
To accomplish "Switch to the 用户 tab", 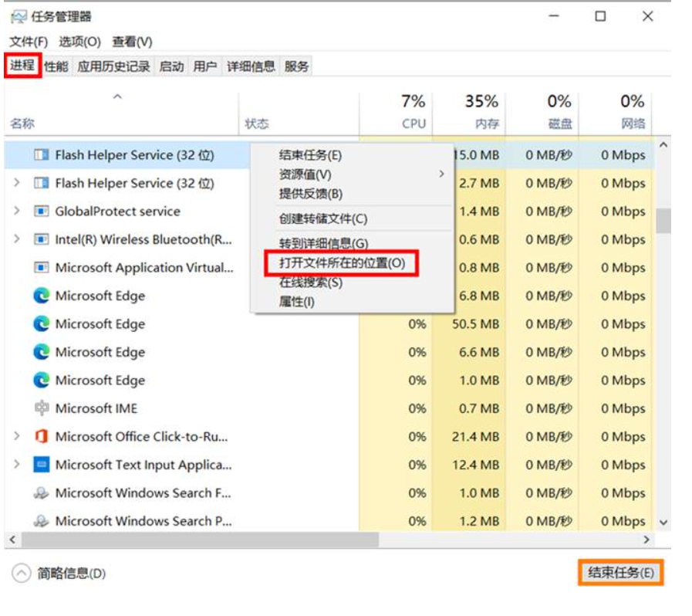I will point(205,66).
